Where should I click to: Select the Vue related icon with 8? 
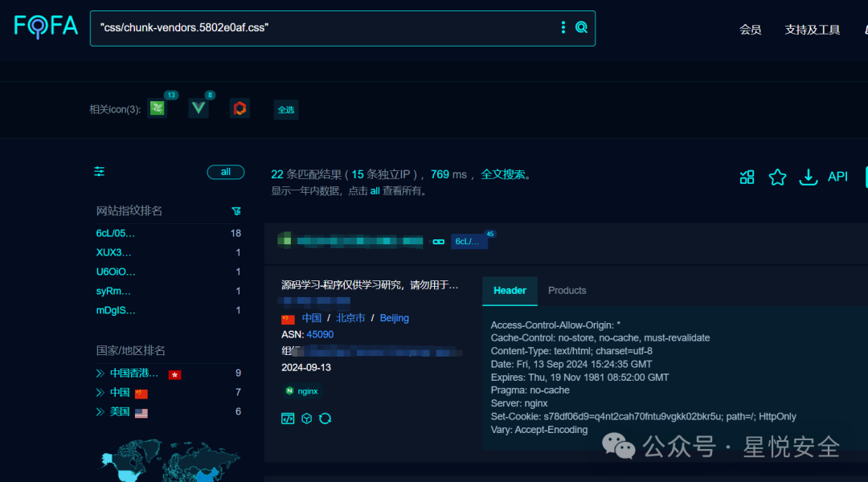[x=199, y=108]
